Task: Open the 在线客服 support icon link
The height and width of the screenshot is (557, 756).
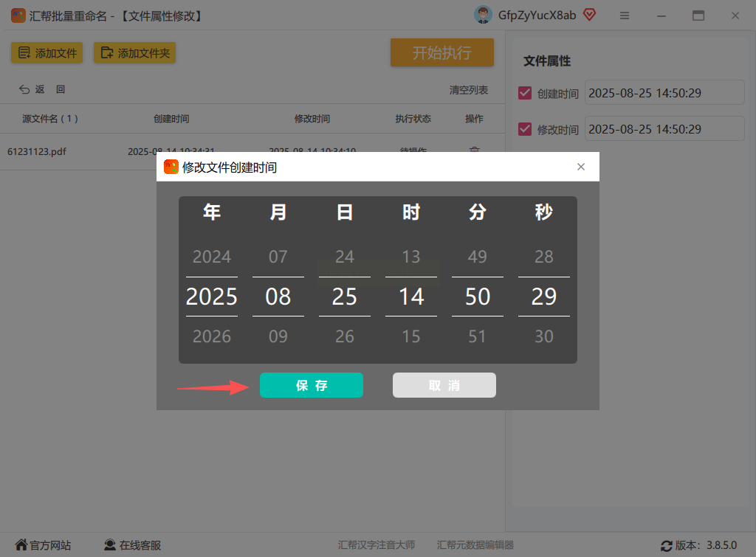Action: [110, 545]
